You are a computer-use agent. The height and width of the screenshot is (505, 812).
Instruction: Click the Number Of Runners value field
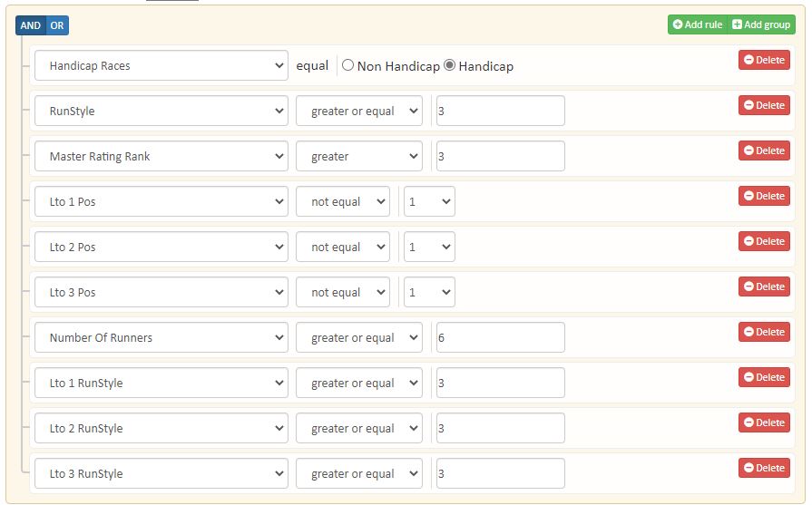tap(500, 337)
